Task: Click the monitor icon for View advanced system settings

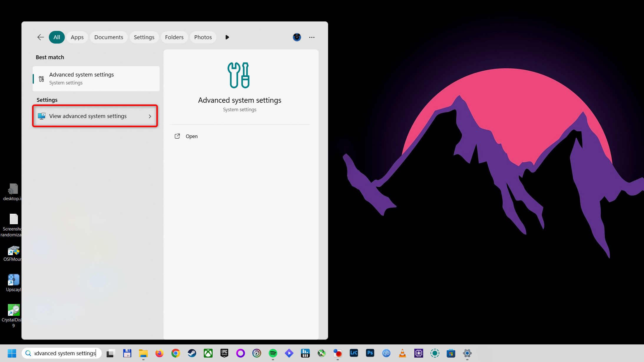Action: [42, 116]
